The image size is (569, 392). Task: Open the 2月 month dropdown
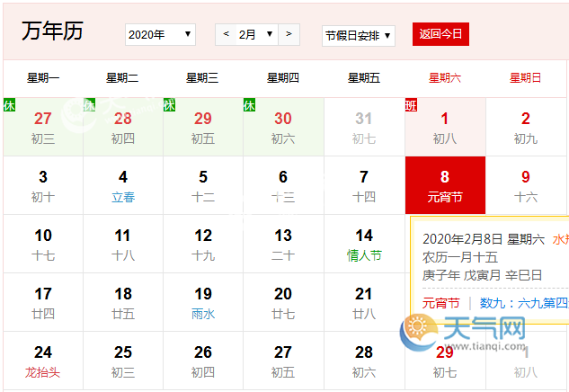pyautogui.click(x=257, y=34)
